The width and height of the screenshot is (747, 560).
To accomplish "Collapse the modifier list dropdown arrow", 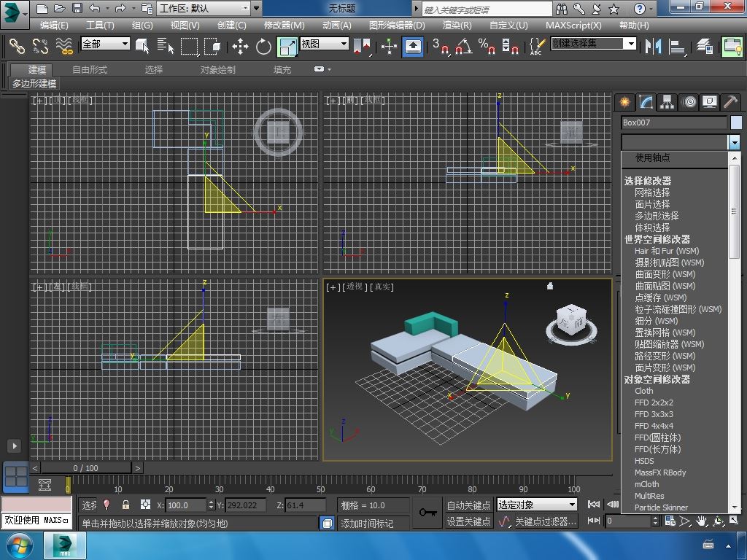I will click(734, 142).
